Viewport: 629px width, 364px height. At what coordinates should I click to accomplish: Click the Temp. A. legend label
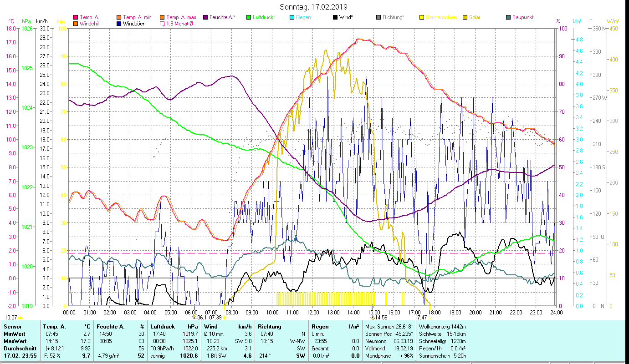(x=90, y=17)
